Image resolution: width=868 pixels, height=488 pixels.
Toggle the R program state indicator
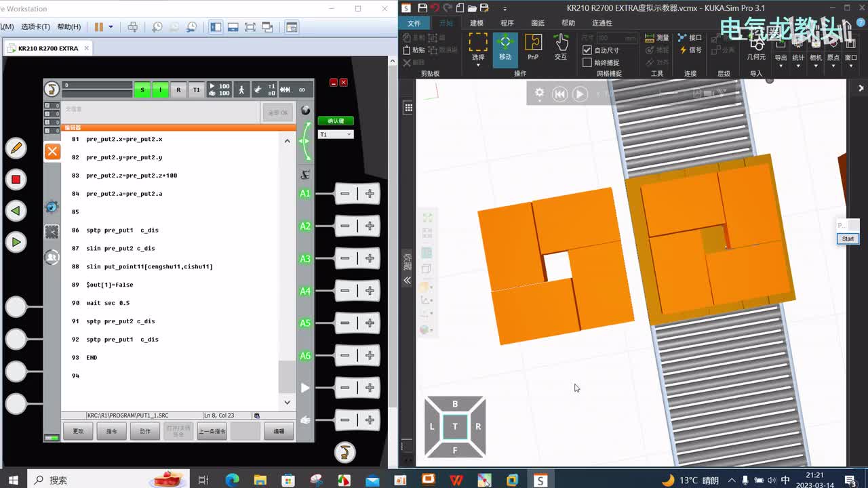[x=178, y=89]
